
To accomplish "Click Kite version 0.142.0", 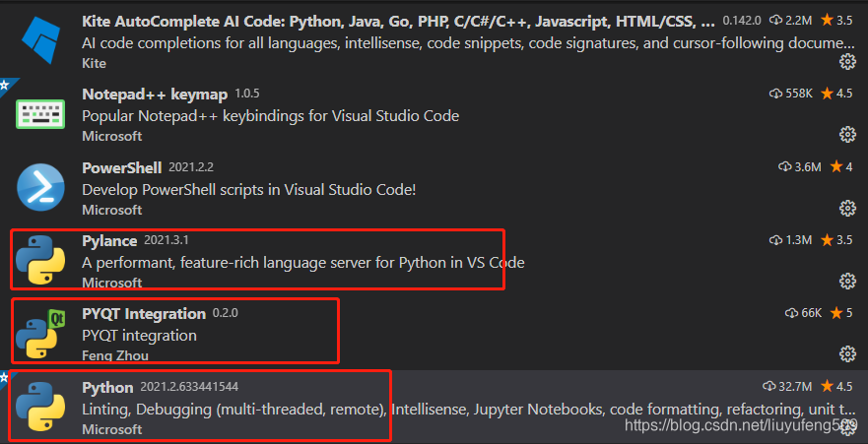I will tap(743, 21).
